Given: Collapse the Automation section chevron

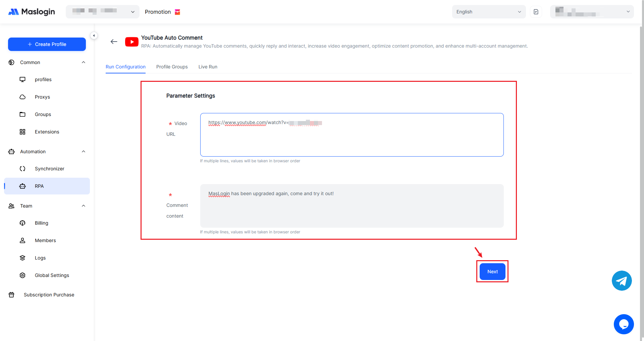Looking at the screenshot, I should coord(84,152).
